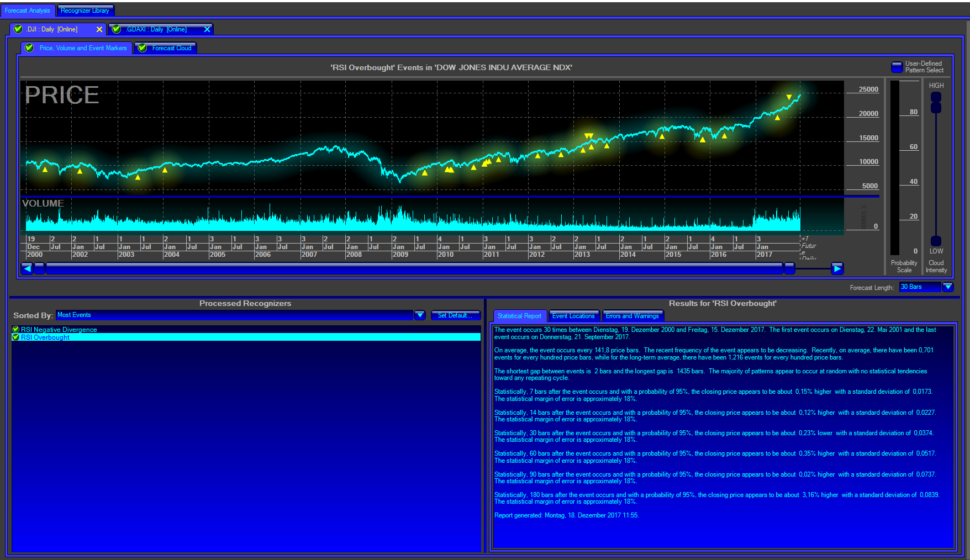Click the 20000 price axis label
The width and height of the screenshot is (970, 560).
pos(868,114)
